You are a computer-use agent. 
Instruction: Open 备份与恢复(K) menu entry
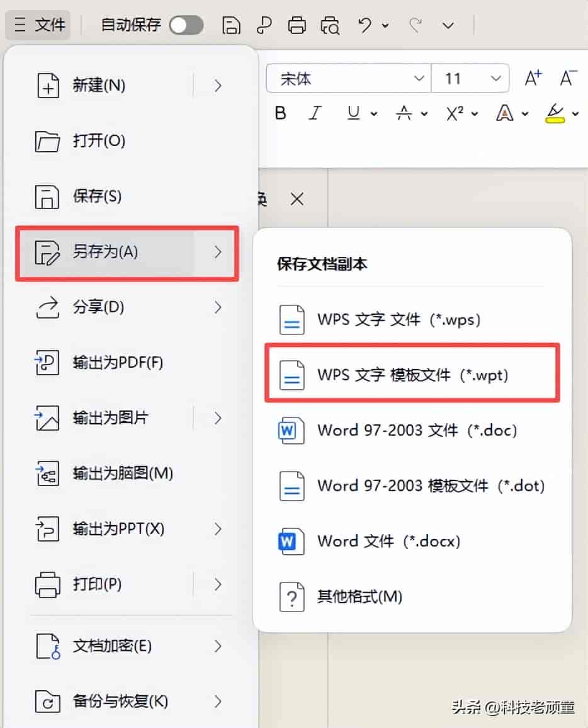pos(128,701)
